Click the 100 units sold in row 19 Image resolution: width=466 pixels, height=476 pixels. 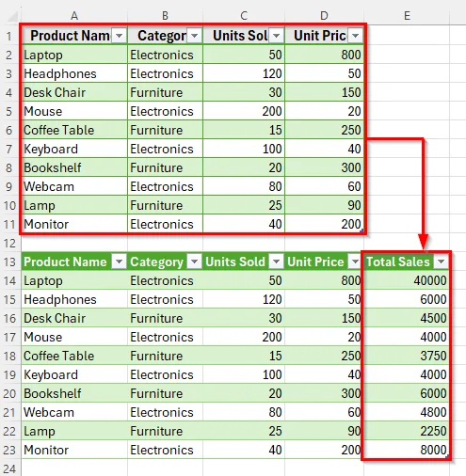(x=244, y=374)
